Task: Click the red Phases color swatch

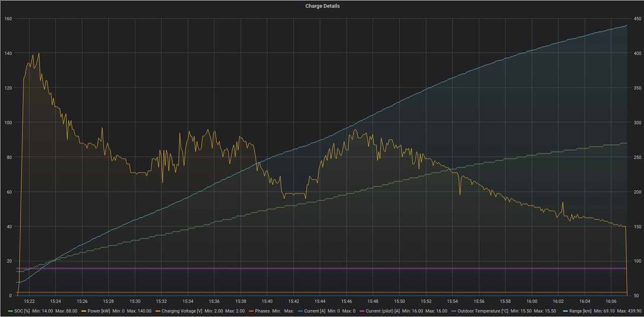Action: [x=251, y=311]
